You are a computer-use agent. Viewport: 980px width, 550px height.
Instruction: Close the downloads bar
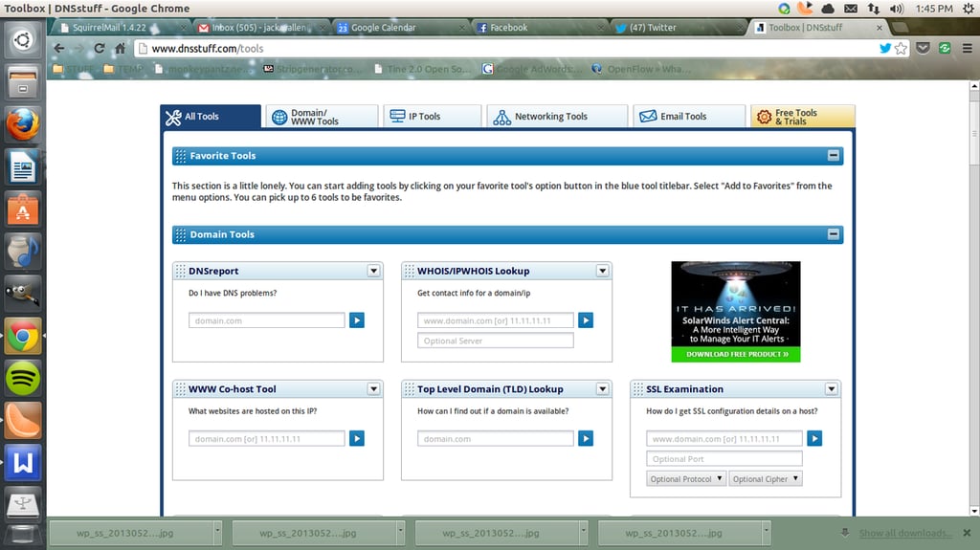pos(967,533)
